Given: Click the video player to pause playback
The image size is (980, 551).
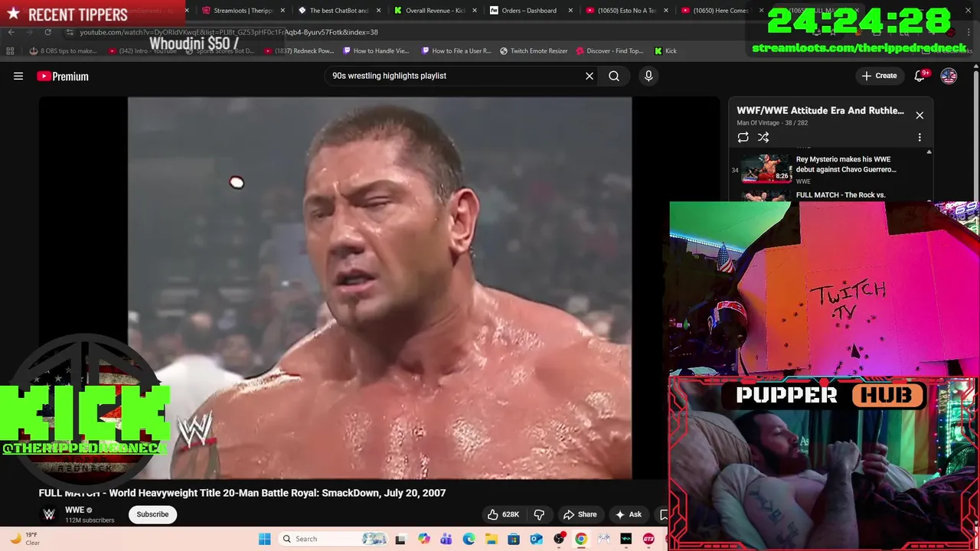Looking at the screenshot, I should point(380,288).
